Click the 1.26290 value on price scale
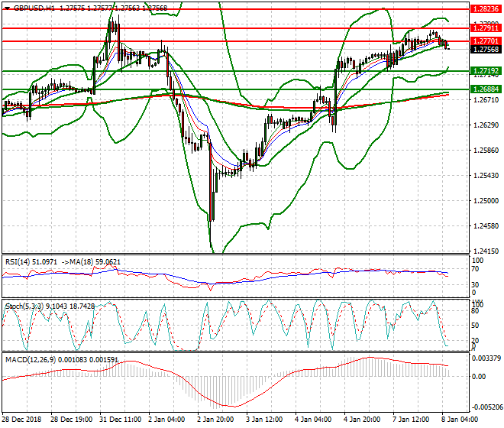 click(484, 126)
